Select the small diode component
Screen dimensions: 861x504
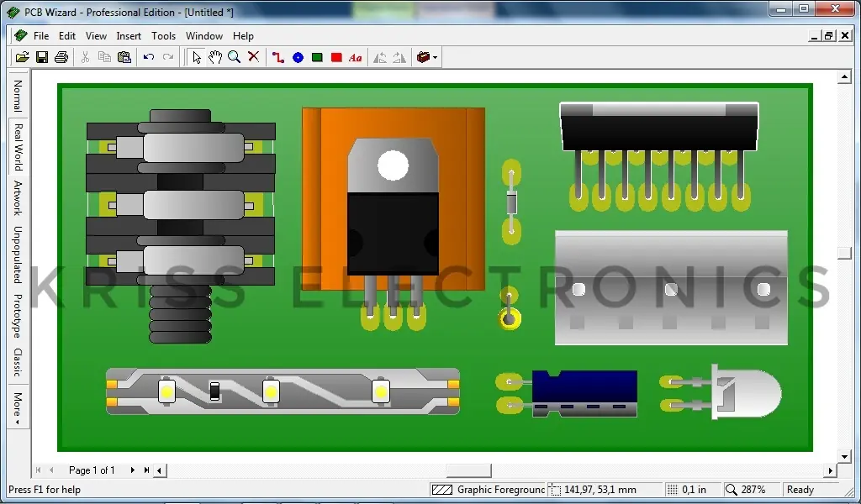click(511, 202)
